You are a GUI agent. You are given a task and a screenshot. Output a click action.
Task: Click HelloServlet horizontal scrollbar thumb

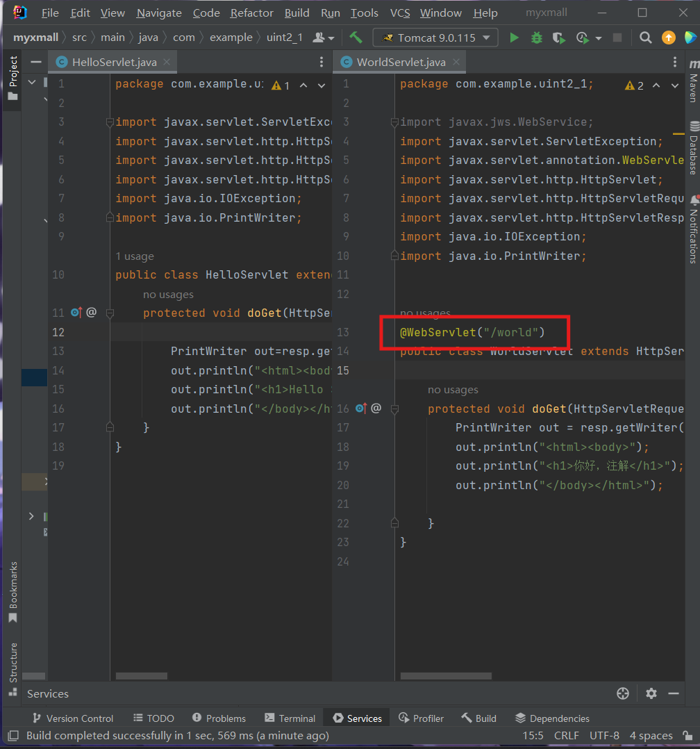click(x=142, y=676)
